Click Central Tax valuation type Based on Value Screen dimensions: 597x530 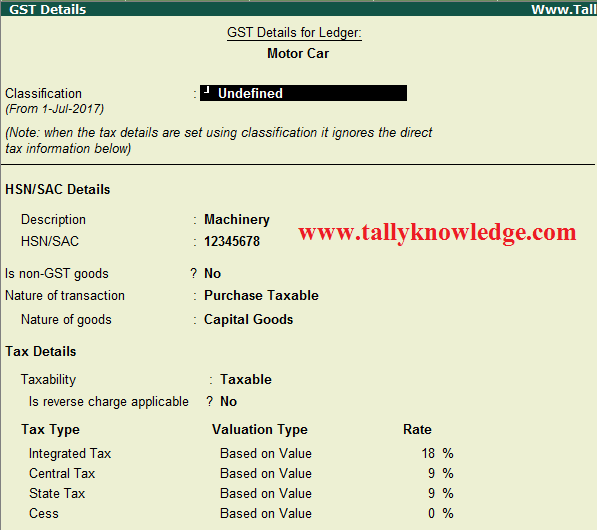tap(266, 473)
